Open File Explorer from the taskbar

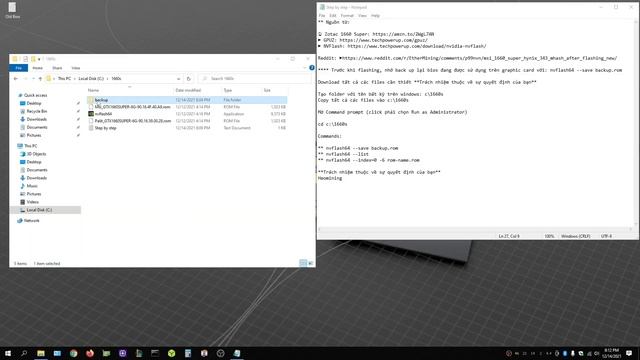point(41,353)
